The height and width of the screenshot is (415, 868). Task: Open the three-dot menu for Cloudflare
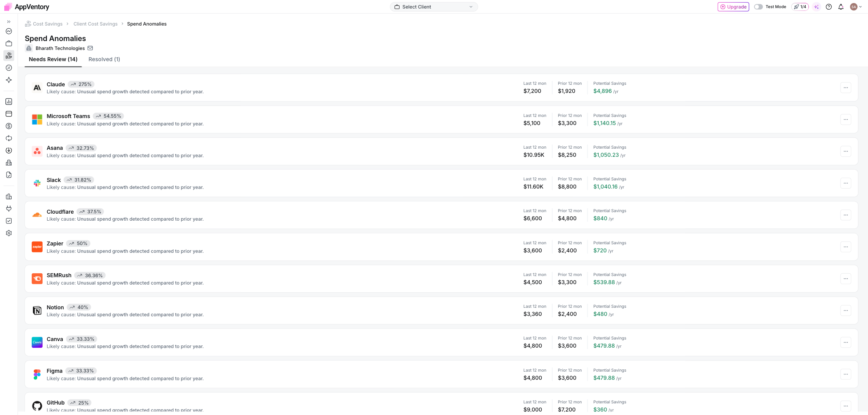pos(846,215)
